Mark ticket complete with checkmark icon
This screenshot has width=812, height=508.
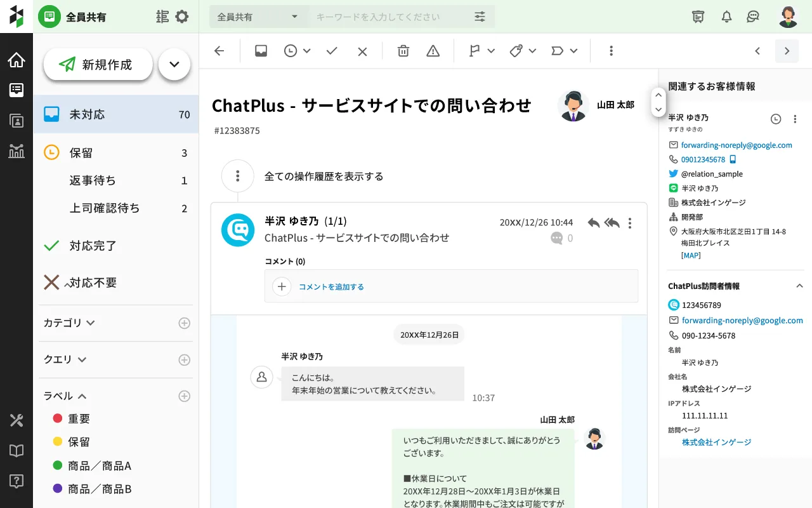pos(332,51)
